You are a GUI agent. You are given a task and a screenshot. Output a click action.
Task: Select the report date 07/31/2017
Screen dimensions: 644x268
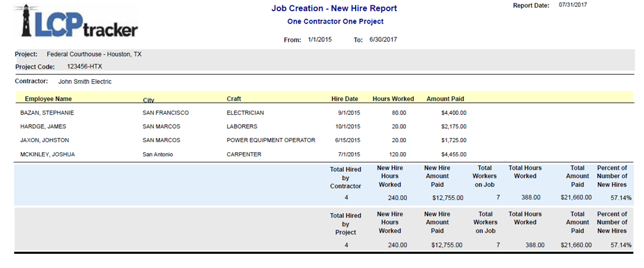tap(573, 5)
